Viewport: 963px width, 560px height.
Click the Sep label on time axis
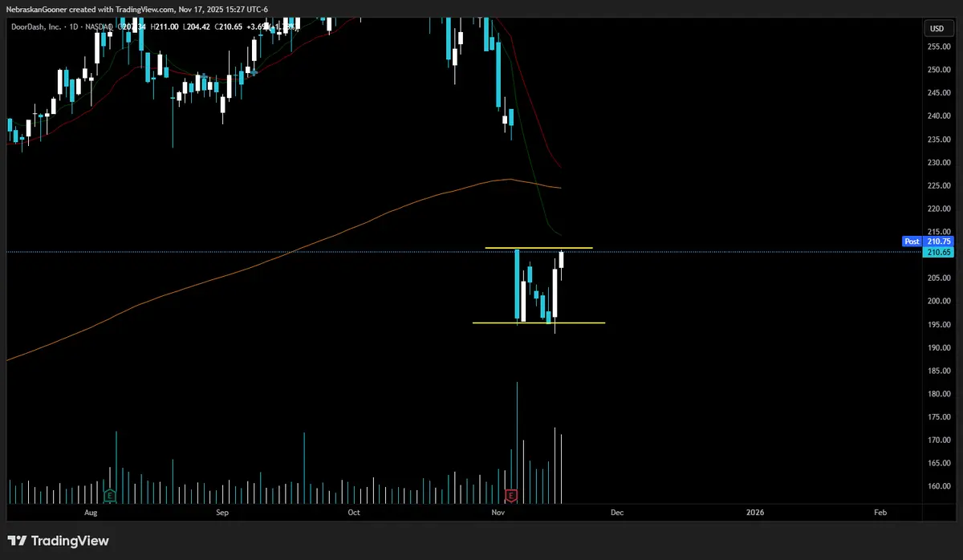pyautogui.click(x=222, y=512)
